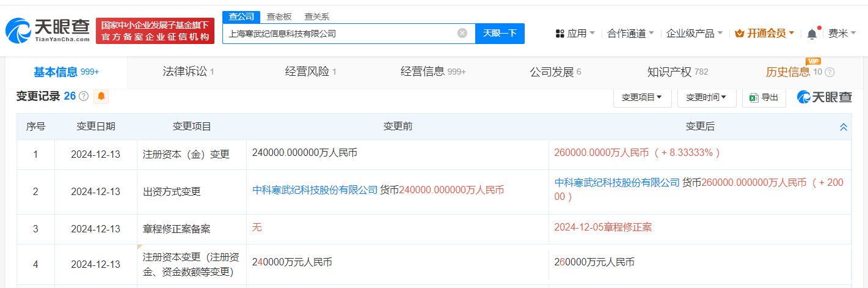This screenshot has height=288, width=868.
Task: Open the 中科寒武纪科技股份有限公司 link in the 变更前 column
Action: point(315,190)
